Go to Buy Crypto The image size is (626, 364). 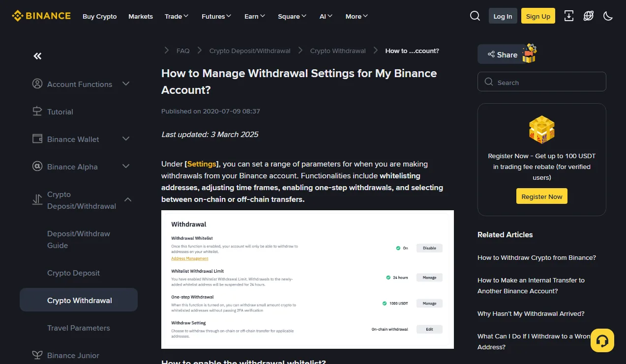[100, 16]
